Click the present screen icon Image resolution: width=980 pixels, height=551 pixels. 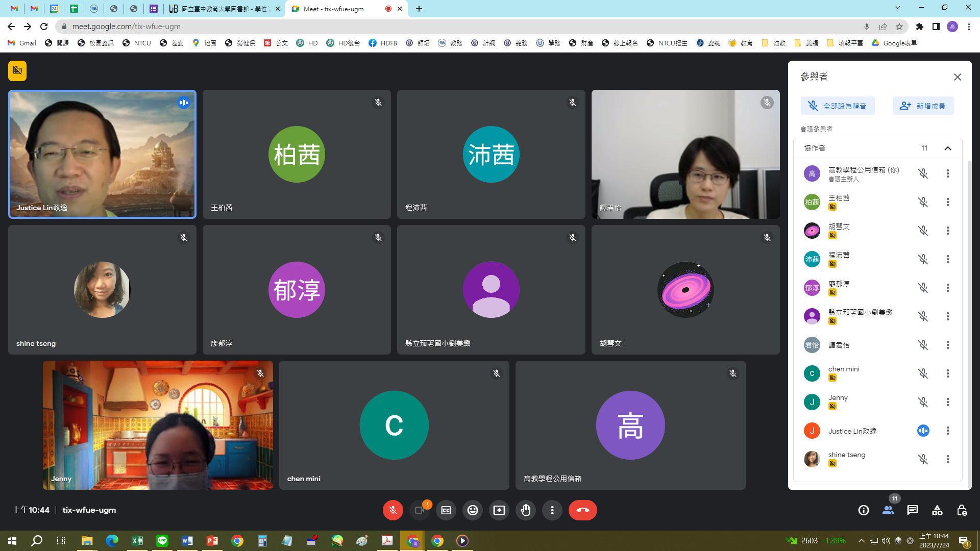[x=499, y=510]
